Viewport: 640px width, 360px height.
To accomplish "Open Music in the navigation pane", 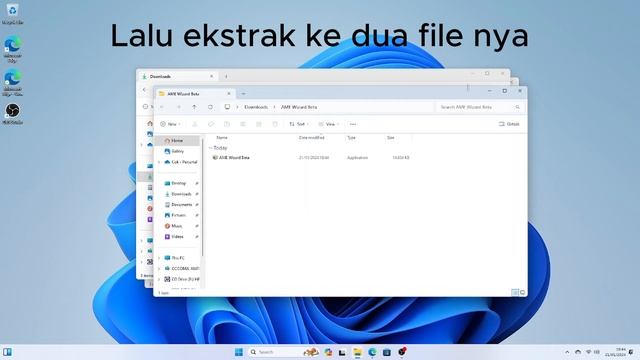I will point(178,226).
